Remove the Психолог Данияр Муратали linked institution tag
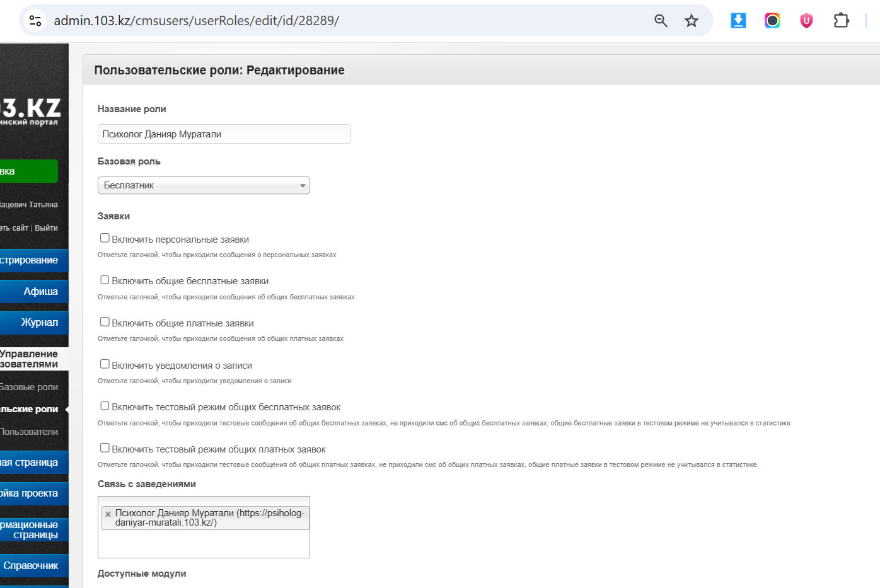880x588 pixels. [108, 514]
